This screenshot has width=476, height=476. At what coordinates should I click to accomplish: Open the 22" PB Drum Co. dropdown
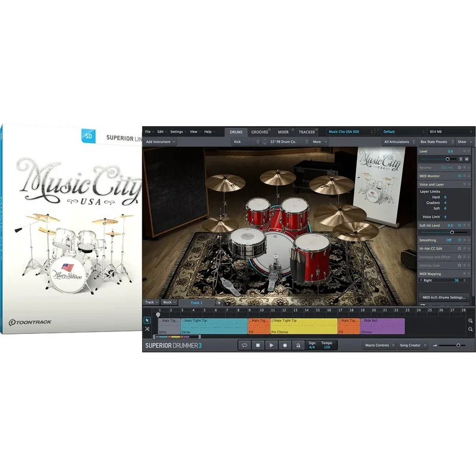(289, 142)
